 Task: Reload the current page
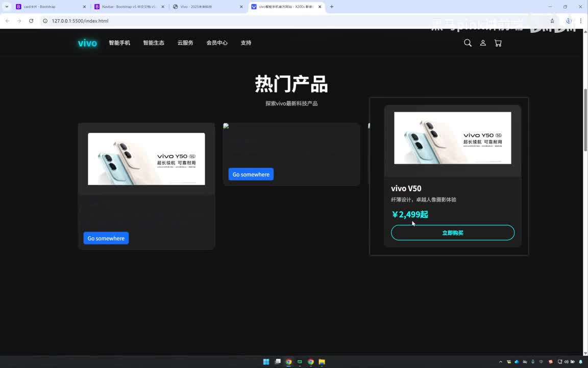(x=31, y=21)
